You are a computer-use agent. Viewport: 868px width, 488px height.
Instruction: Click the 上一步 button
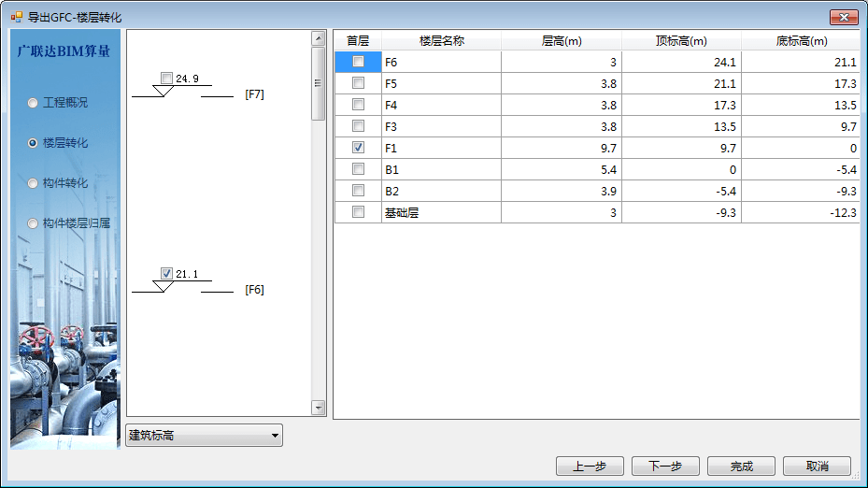coord(590,466)
